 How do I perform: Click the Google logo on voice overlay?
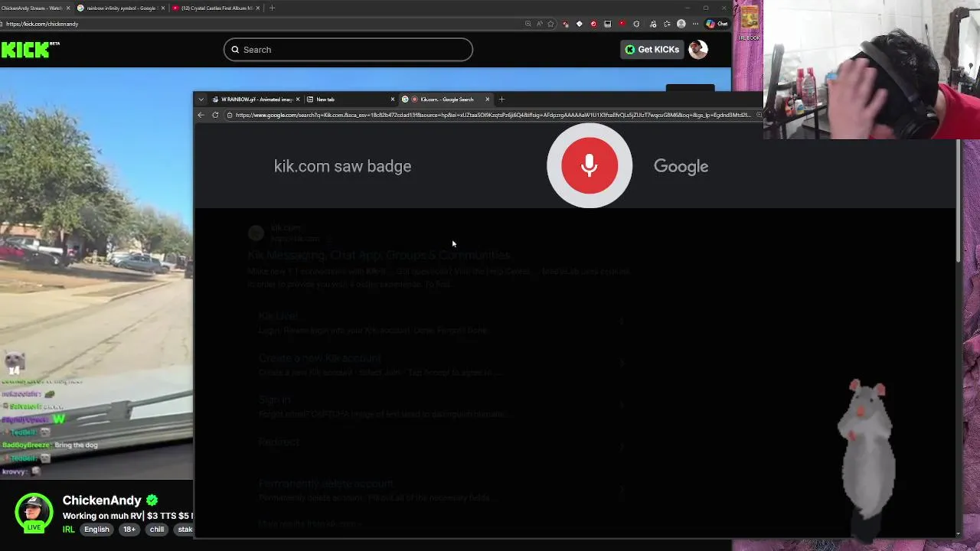click(681, 167)
